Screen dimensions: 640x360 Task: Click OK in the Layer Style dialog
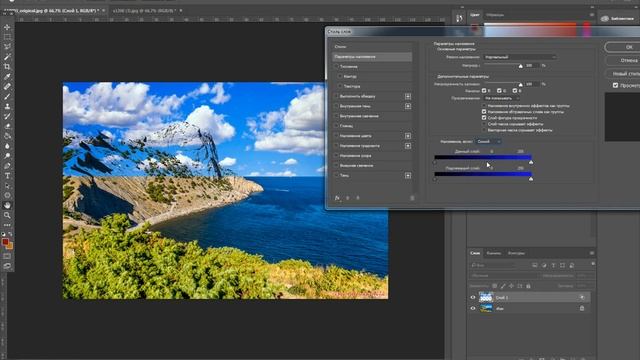coord(623,47)
